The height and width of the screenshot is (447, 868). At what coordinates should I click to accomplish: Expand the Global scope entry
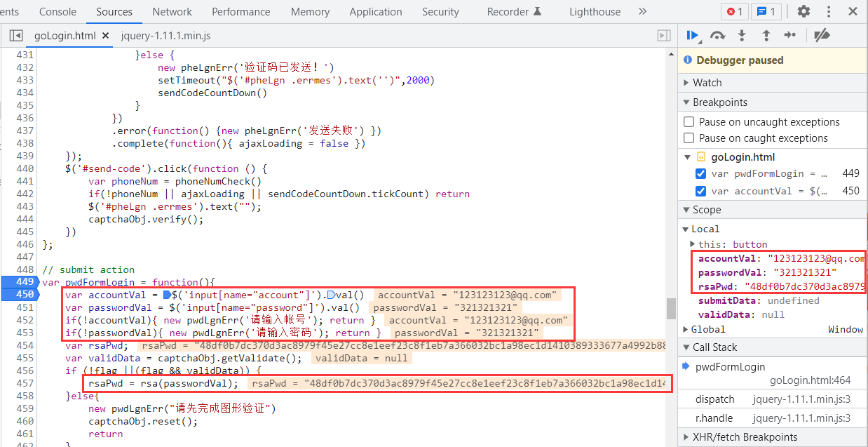(x=708, y=329)
